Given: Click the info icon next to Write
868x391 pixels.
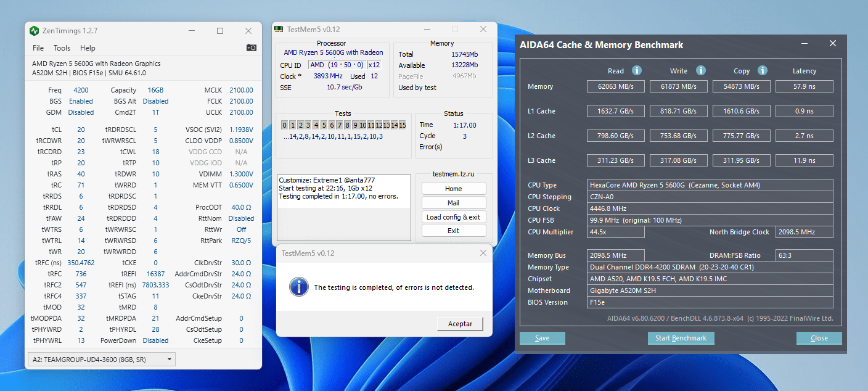Looking at the screenshot, I should [701, 70].
